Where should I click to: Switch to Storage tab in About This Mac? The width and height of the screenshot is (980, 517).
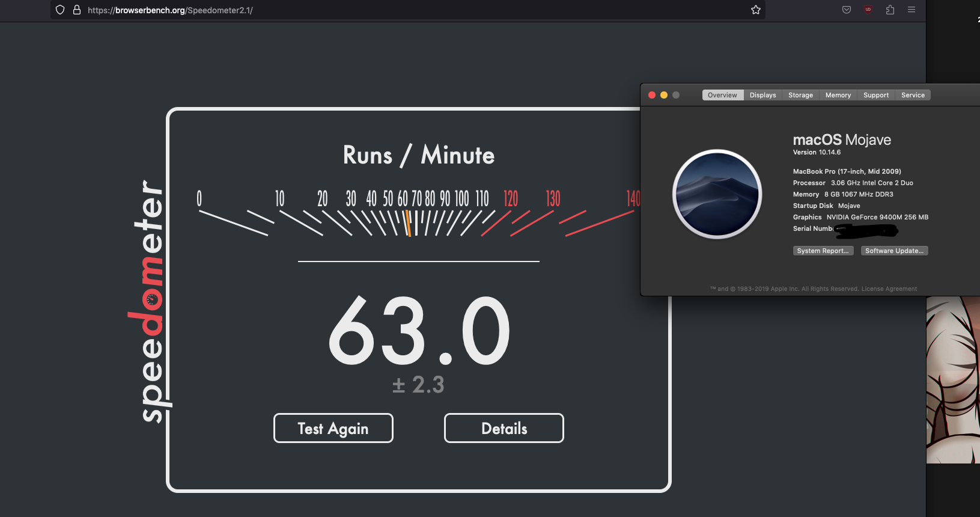click(x=800, y=95)
